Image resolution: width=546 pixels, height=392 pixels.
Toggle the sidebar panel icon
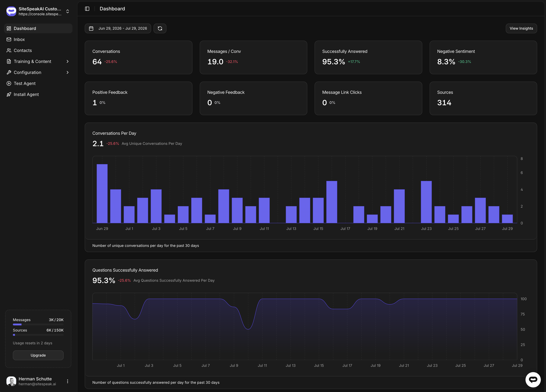(x=87, y=9)
